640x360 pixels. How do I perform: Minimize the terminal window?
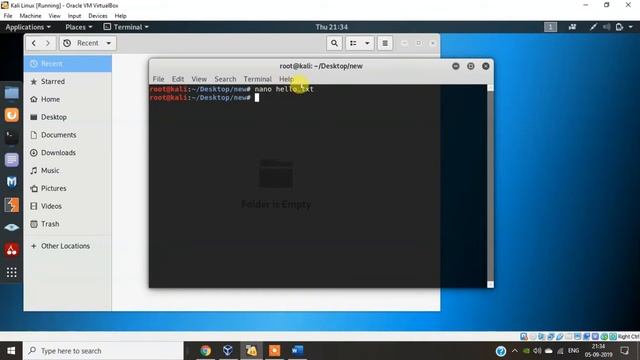pos(456,66)
